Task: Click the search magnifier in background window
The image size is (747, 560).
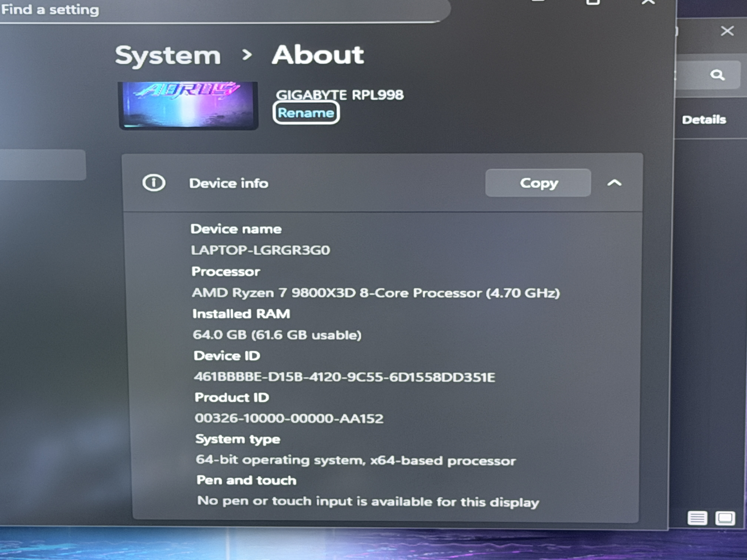Action: coord(717,75)
